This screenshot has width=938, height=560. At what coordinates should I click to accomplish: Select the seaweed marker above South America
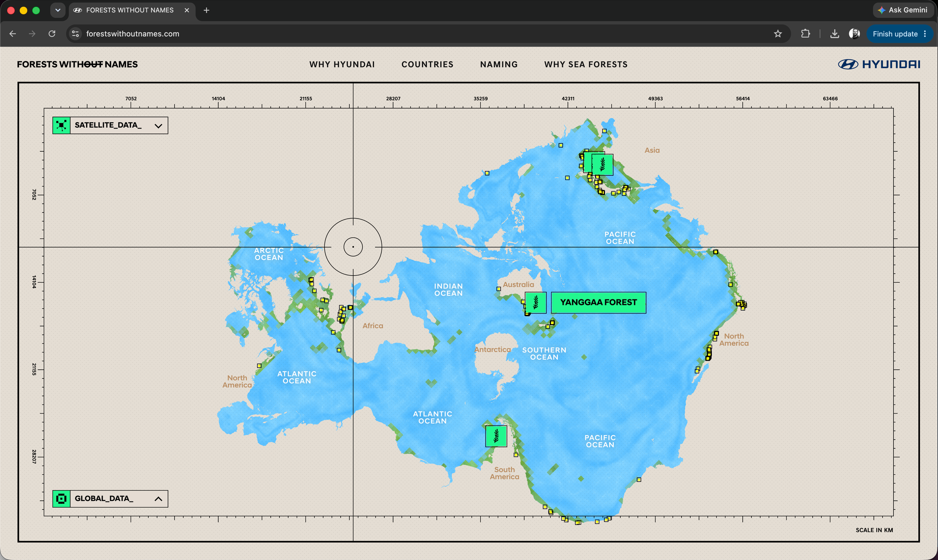496,436
